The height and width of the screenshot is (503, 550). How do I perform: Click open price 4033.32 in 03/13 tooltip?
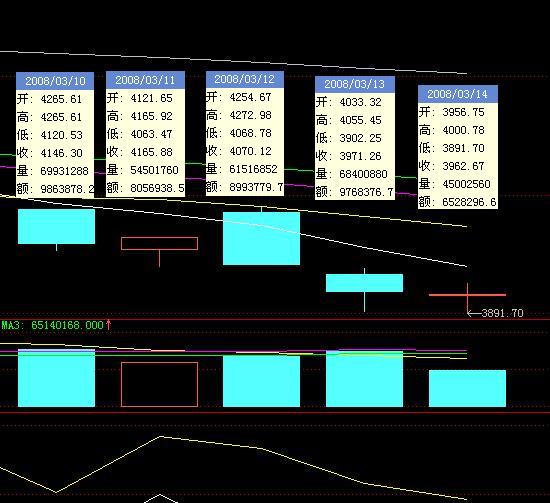(x=360, y=102)
